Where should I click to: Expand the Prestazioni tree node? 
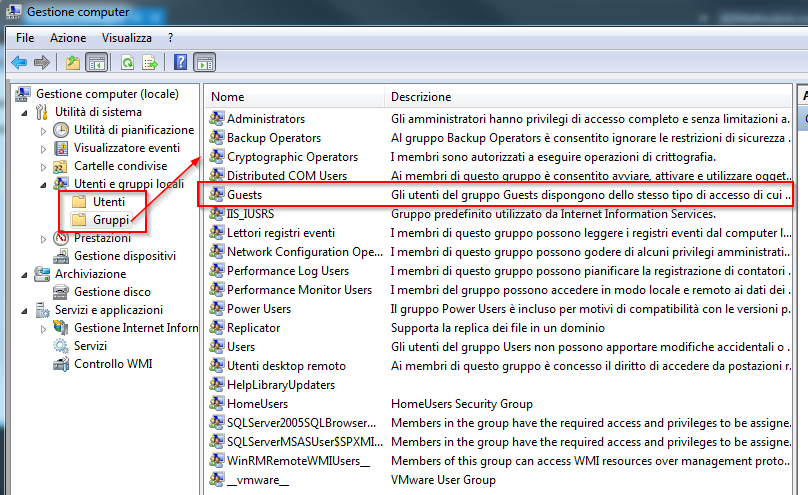(x=43, y=238)
